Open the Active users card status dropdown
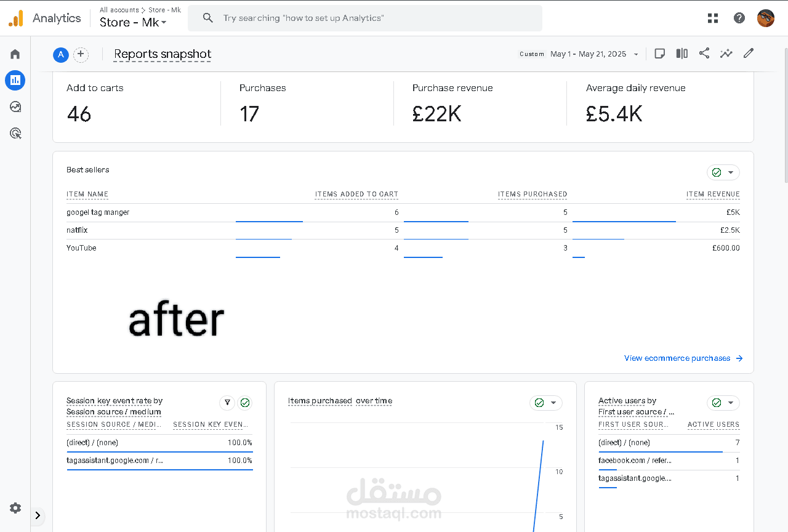 click(723, 403)
